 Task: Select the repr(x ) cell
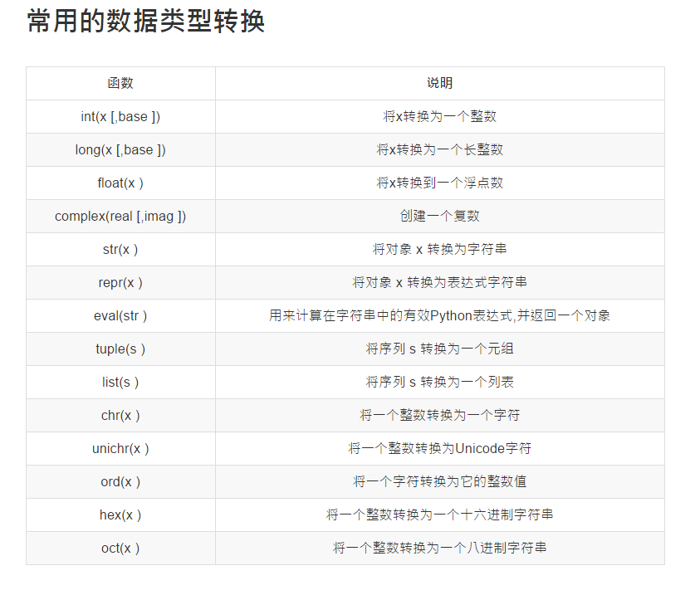[x=120, y=283]
